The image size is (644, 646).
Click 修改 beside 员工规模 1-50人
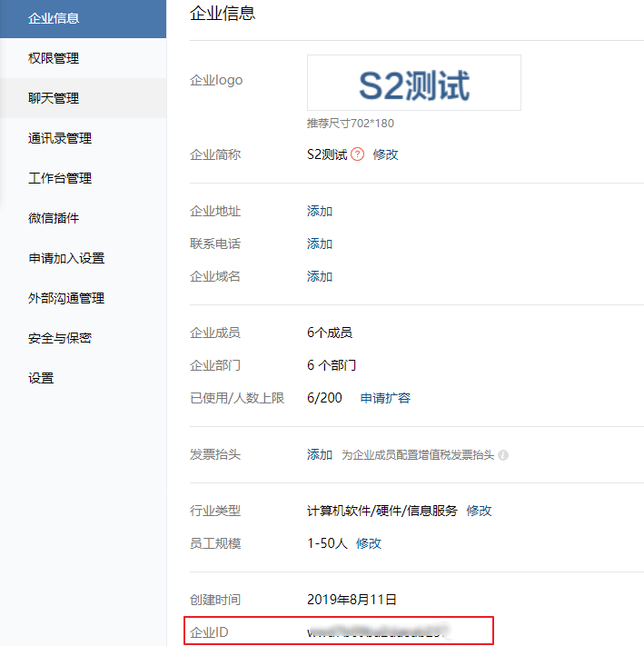coord(369,543)
